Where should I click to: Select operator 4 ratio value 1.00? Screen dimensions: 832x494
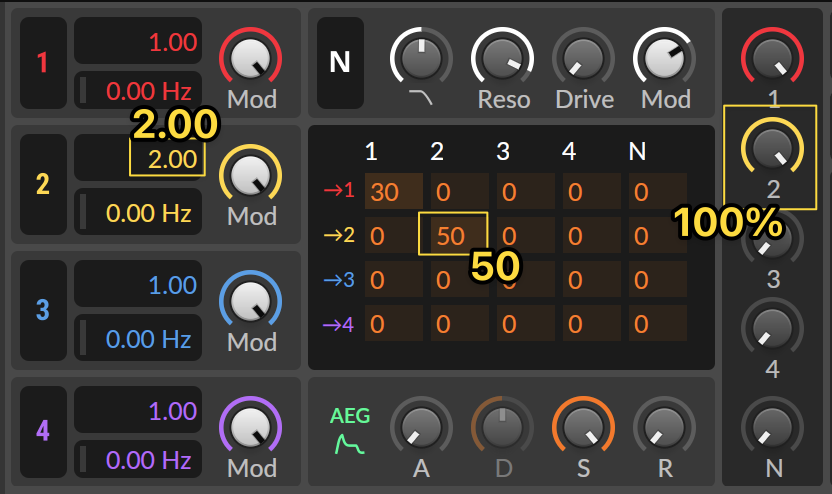[138, 410]
